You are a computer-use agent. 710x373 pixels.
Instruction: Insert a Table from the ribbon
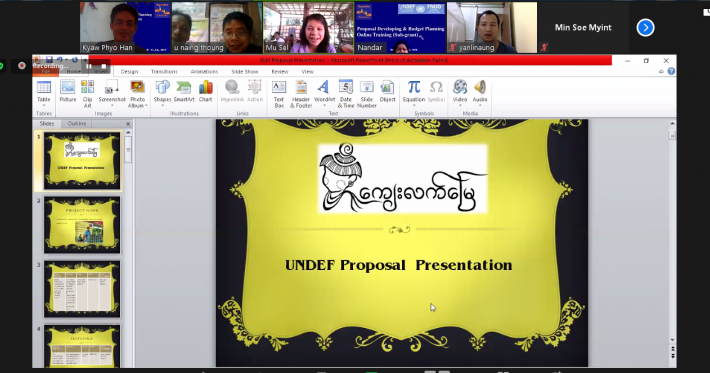coord(43,93)
